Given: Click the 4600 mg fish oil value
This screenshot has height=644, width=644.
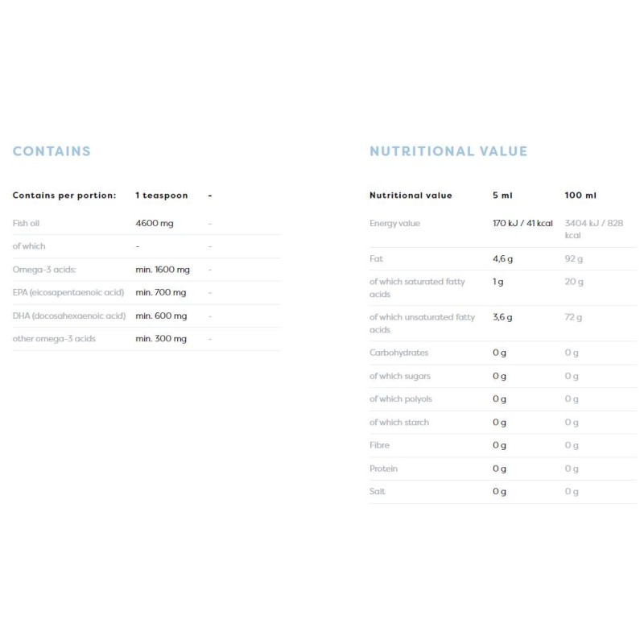Looking at the screenshot, I should coord(155,223).
